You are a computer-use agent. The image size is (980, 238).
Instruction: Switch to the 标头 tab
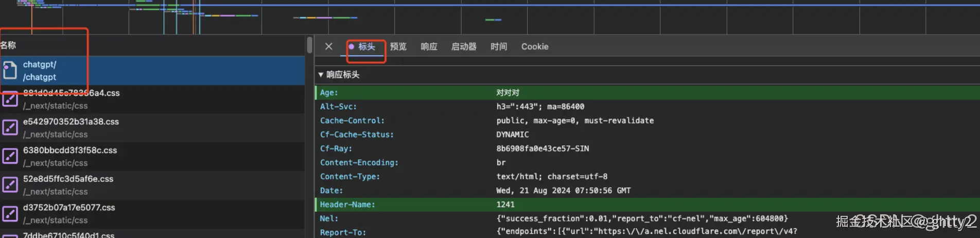(366, 47)
